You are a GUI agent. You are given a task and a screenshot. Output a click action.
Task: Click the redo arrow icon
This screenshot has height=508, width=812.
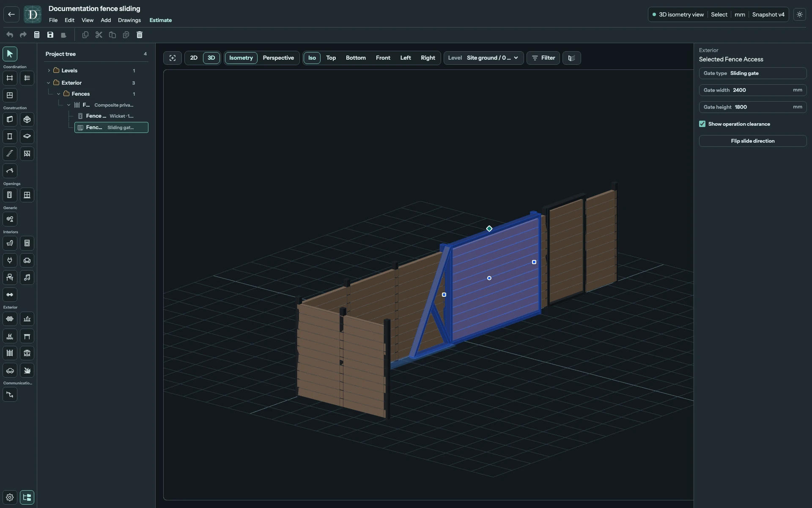23,35
